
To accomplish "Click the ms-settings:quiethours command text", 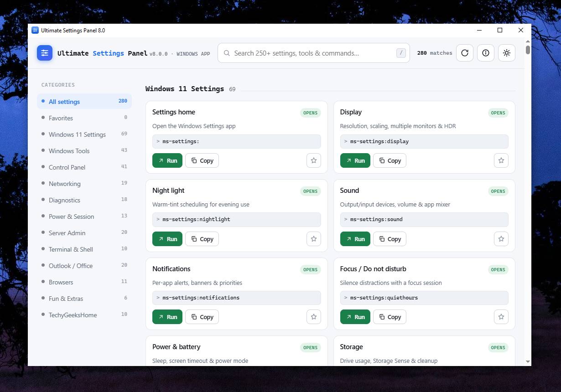I will click(x=384, y=298).
